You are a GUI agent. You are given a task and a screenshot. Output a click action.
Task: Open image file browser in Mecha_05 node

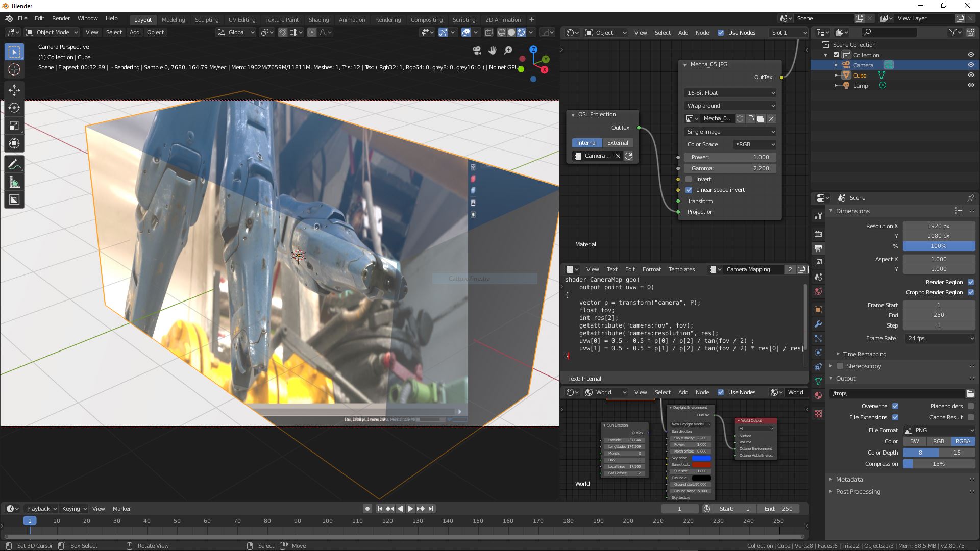point(761,119)
